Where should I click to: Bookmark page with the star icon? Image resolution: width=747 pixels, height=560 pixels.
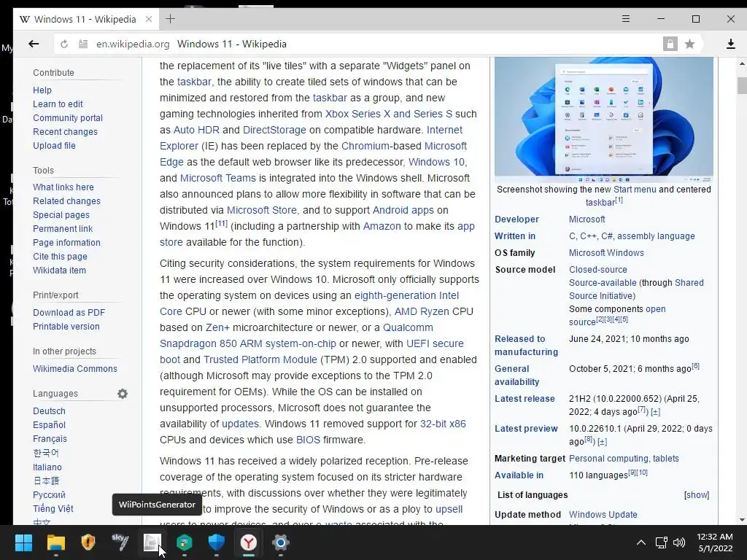coord(689,44)
